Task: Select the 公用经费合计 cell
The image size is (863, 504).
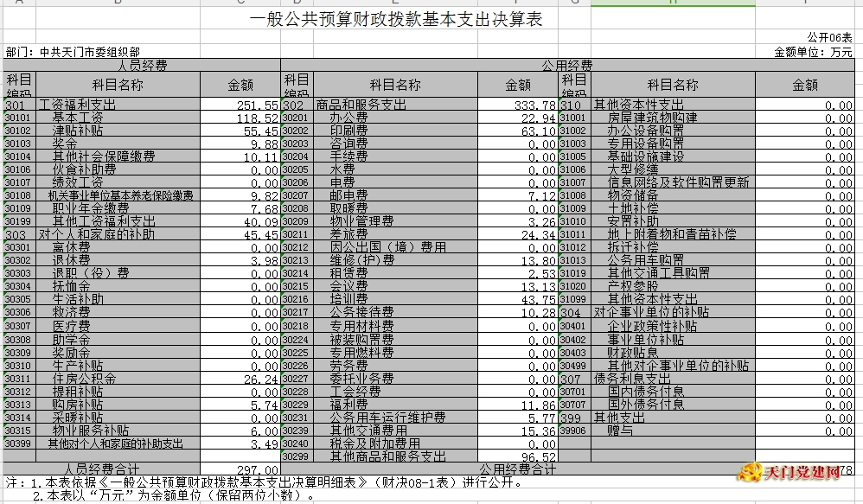Action: pos(518,469)
